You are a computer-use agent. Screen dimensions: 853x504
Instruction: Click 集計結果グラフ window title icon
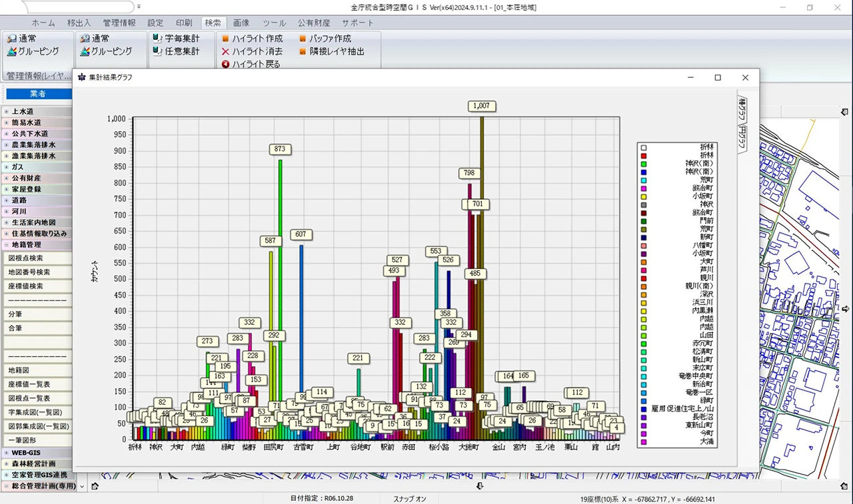(82, 77)
